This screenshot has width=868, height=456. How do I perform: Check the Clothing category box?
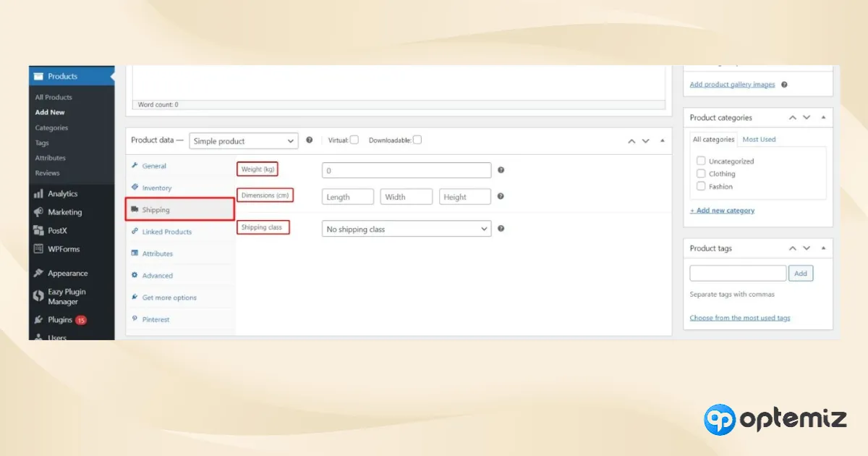tap(701, 174)
